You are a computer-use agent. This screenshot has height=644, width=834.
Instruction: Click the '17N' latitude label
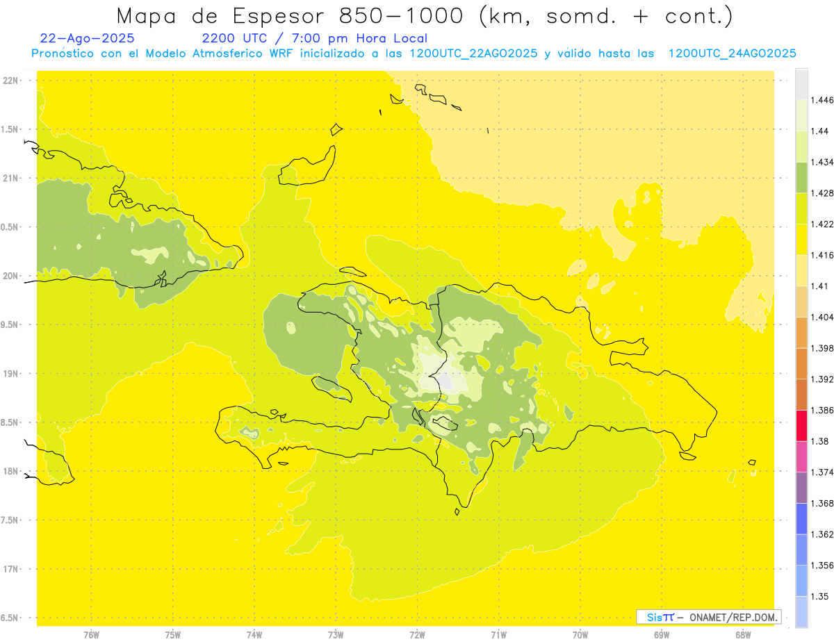click(x=11, y=569)
